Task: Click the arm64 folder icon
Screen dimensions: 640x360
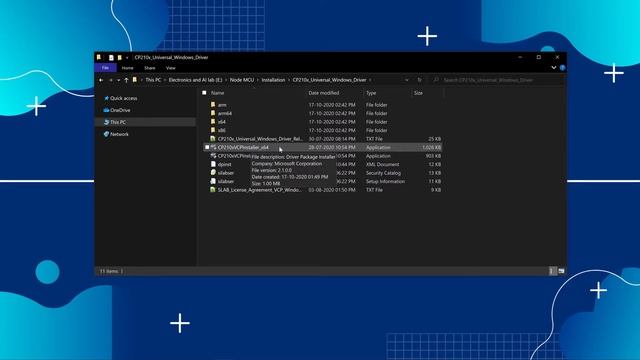Action: point(213,113)
